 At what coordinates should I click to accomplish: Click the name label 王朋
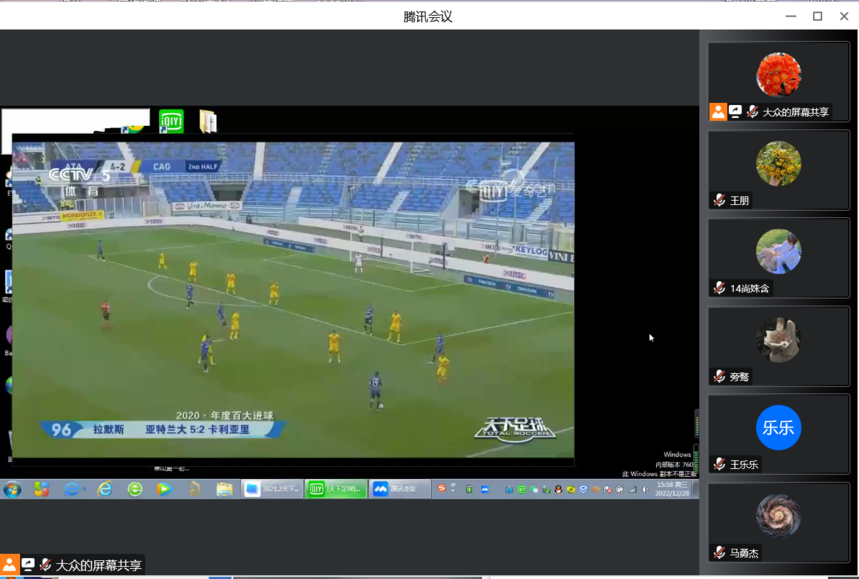(x=739, y=200)
